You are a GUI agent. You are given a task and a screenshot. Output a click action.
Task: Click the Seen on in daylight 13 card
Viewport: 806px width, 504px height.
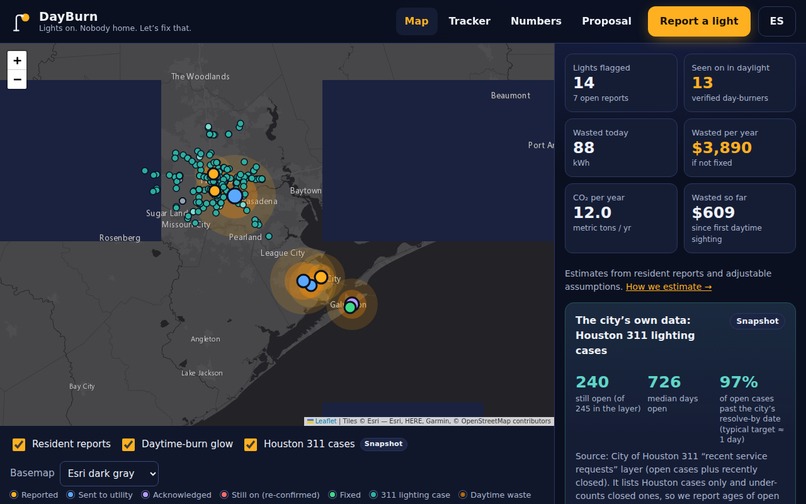pos(740,83)
